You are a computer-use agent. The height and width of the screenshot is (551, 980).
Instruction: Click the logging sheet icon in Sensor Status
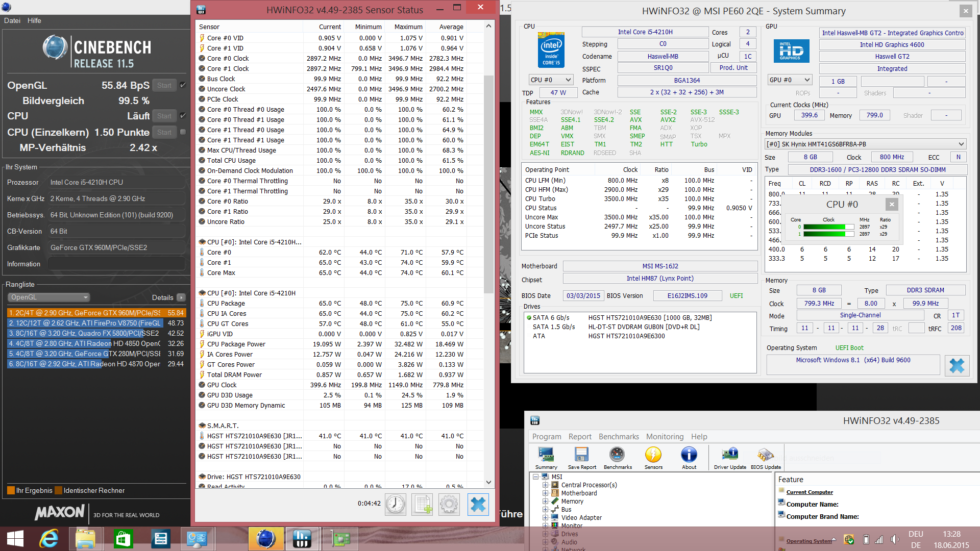point(423,505)
